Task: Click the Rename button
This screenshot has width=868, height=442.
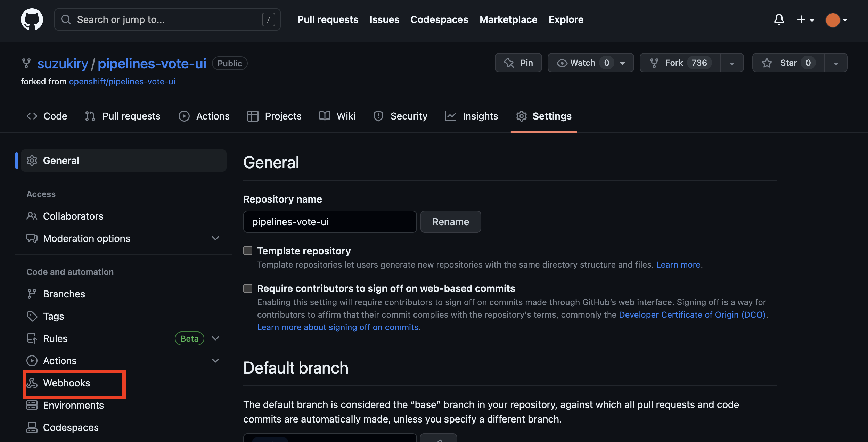Action: tap(450, 222)
